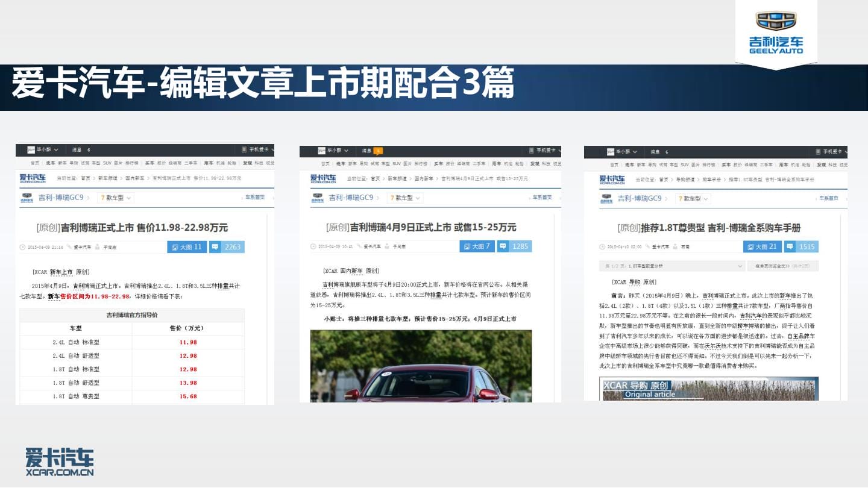Click the 大图 21 gallery button
The height and width of the screenshot is (488, 868).
(763, 247)
